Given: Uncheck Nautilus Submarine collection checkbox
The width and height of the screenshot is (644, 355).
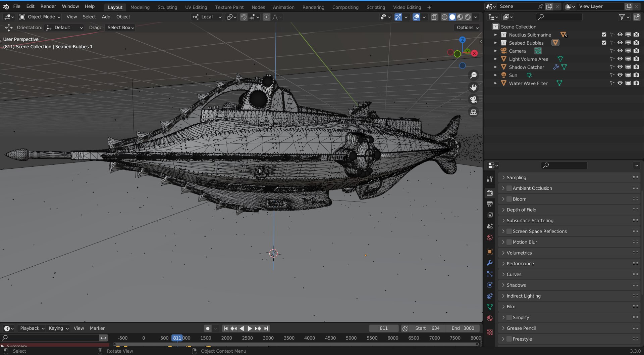Looking at the screenshot, I should click(604, 35).
